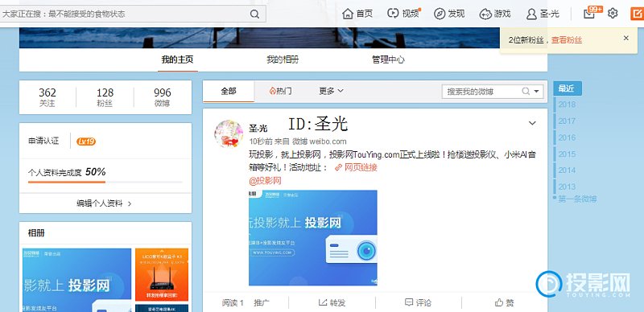The height and width of the screenshot is (312, 644).
Task: Open 996 微博 posts count
Action: (x=163, y=98)
